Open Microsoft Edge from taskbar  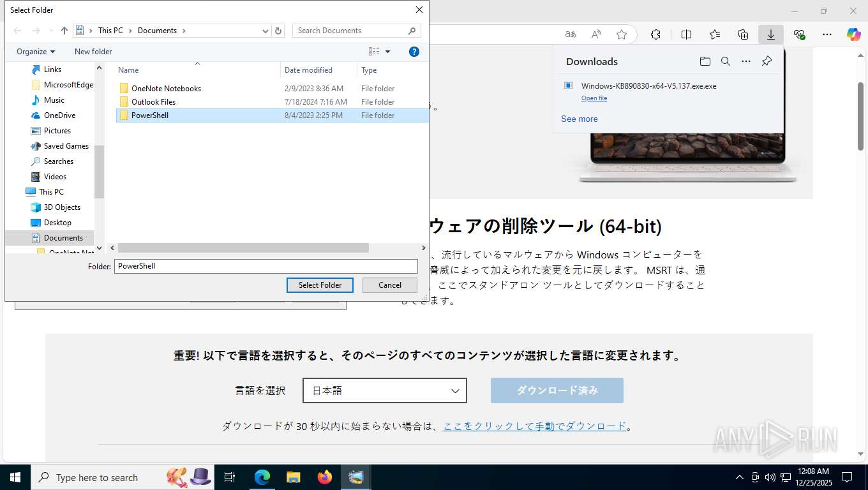point(262,477)
